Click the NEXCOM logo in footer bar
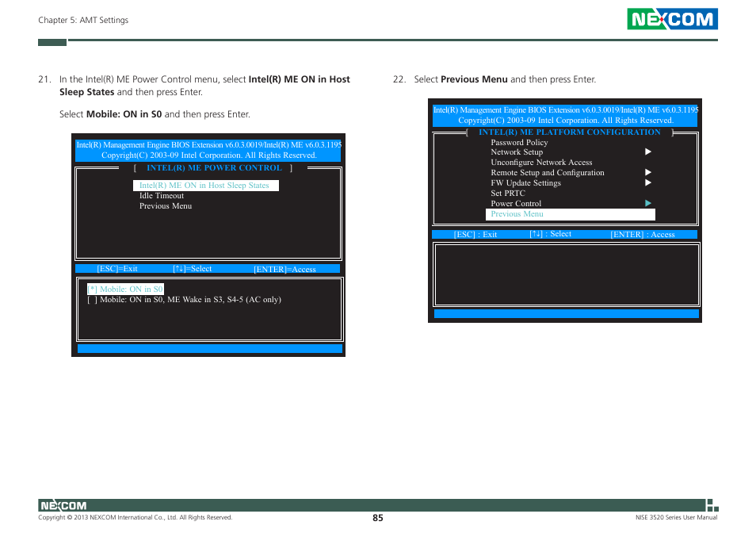 click(63, 505)
